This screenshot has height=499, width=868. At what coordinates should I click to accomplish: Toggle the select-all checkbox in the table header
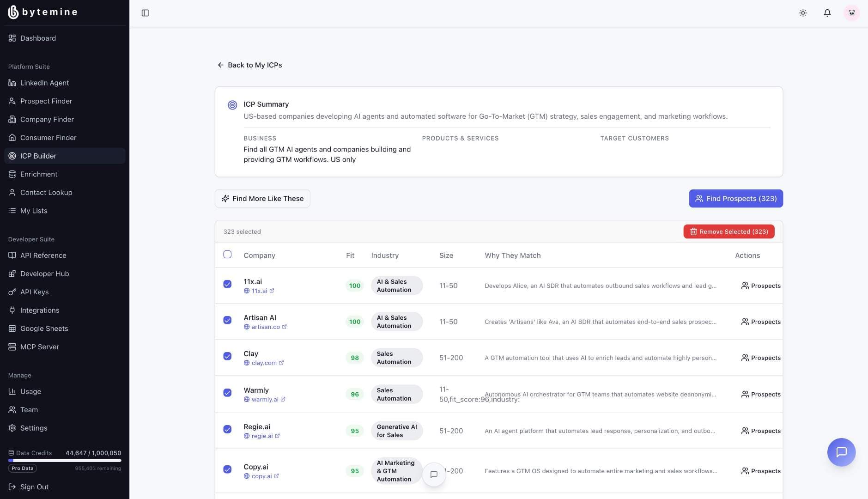[227, 254]
